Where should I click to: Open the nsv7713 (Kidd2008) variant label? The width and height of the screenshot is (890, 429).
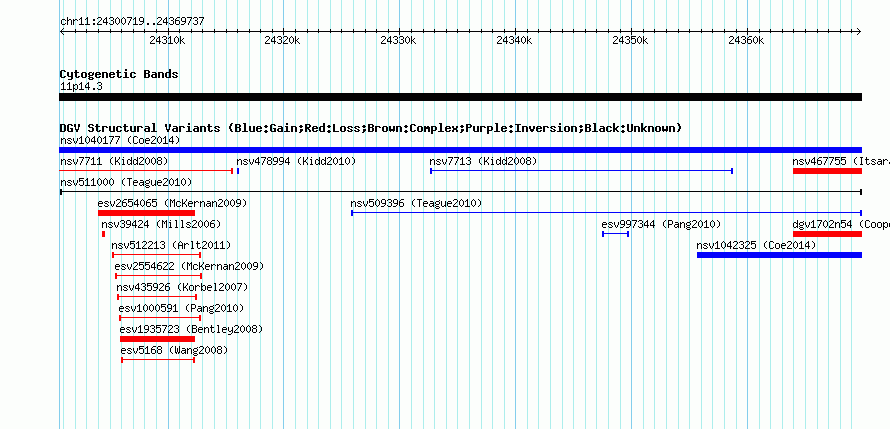point(483,162)
